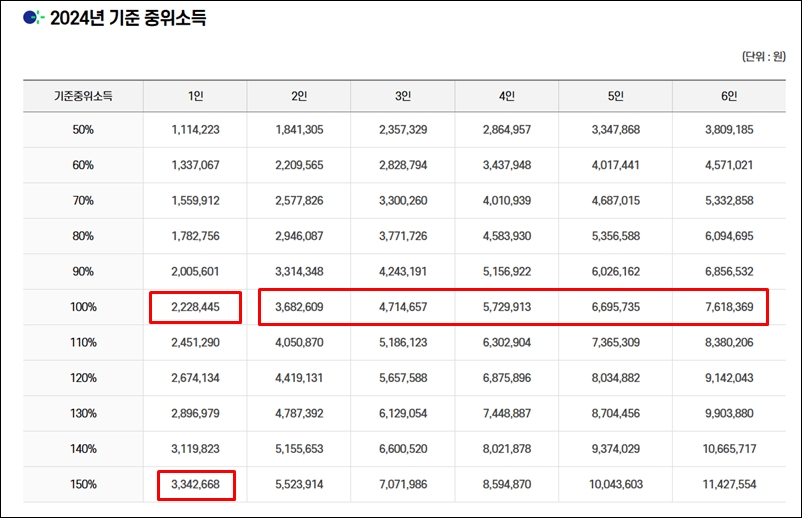Image resolution: width=802 pixels, height=518 pixels.
Task: Pick the value 5,356,588
Action: 616,236
